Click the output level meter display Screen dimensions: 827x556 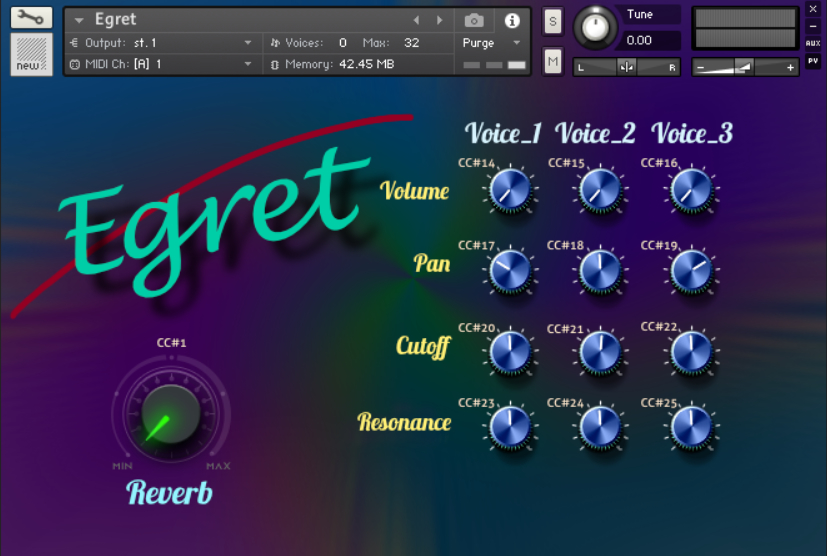(745, 28)
